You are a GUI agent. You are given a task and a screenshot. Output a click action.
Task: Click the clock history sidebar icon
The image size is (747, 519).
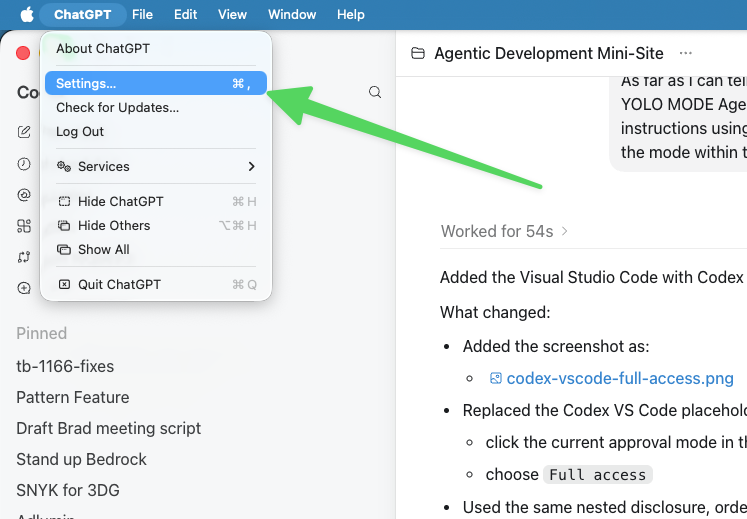tap(24, 164)
